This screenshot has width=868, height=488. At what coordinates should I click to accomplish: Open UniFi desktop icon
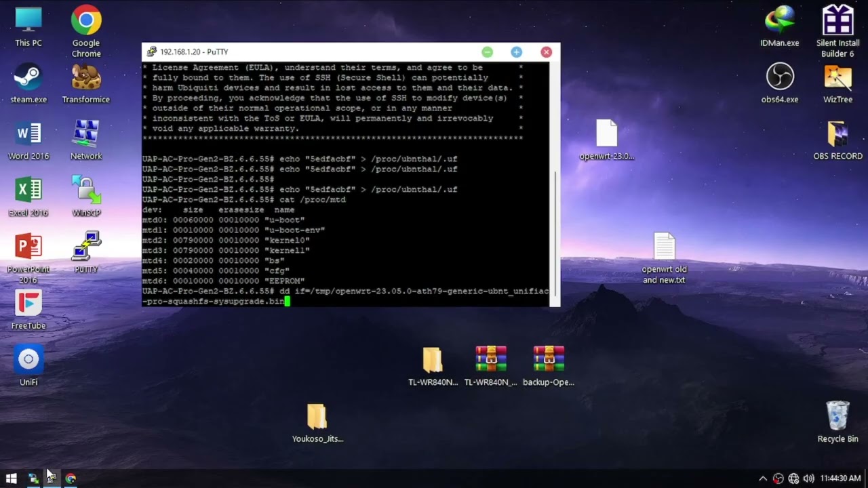point(28,366)
